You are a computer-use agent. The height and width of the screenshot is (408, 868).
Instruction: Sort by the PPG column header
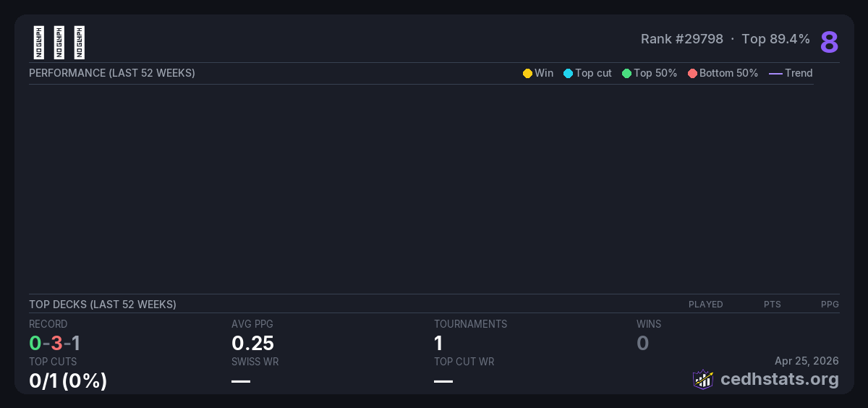830,305
